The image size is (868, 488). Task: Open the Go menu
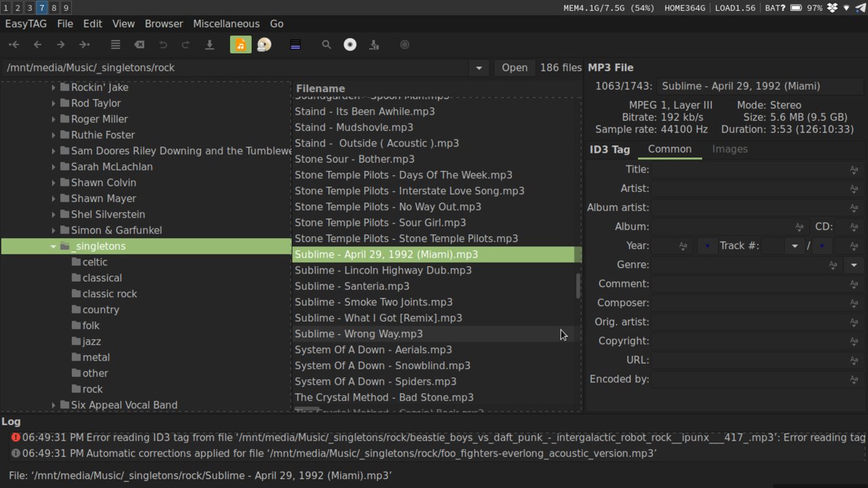pos(277,24)
